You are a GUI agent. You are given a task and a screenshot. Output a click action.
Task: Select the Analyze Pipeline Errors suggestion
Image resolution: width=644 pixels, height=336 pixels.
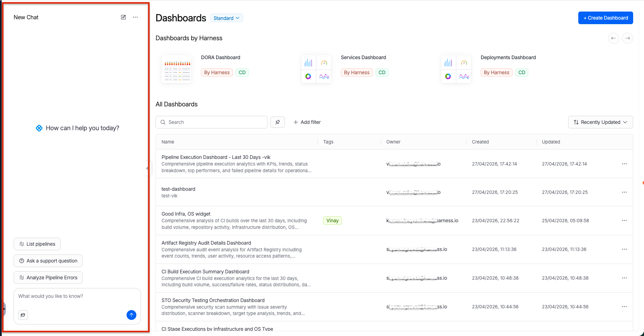click(48, 278)
